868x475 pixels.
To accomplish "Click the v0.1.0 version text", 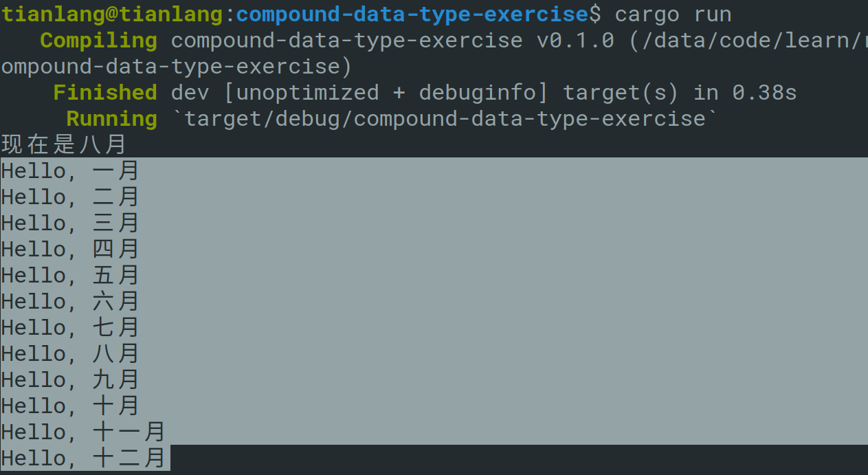I will pos(575,40).
